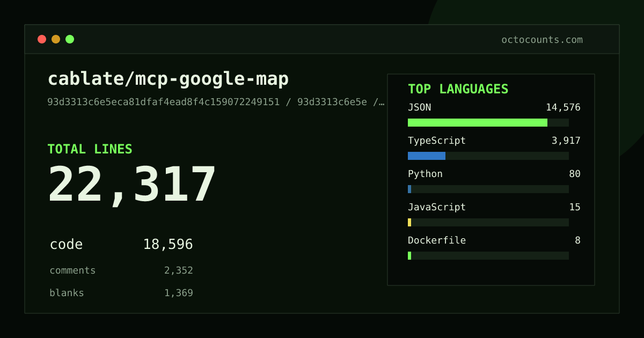Click the blanks row label
644x338 pixels.
pos(67,293)
